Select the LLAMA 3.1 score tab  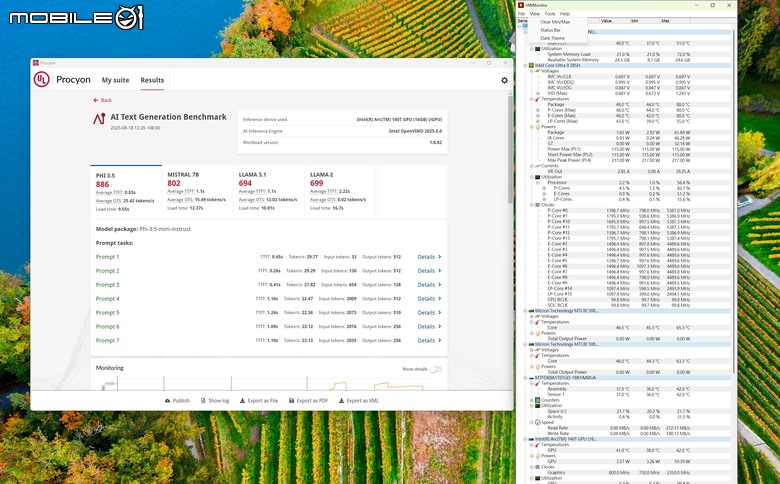coord(269,192)
